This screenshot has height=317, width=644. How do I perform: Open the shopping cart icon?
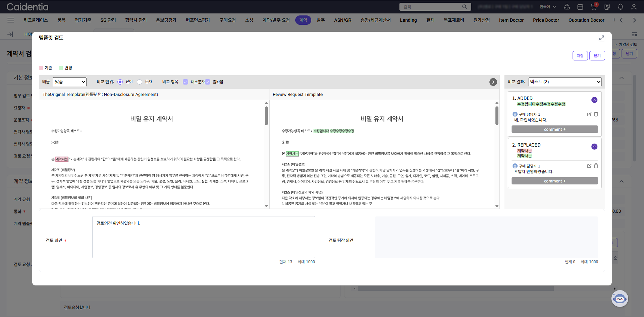point(594,7)
